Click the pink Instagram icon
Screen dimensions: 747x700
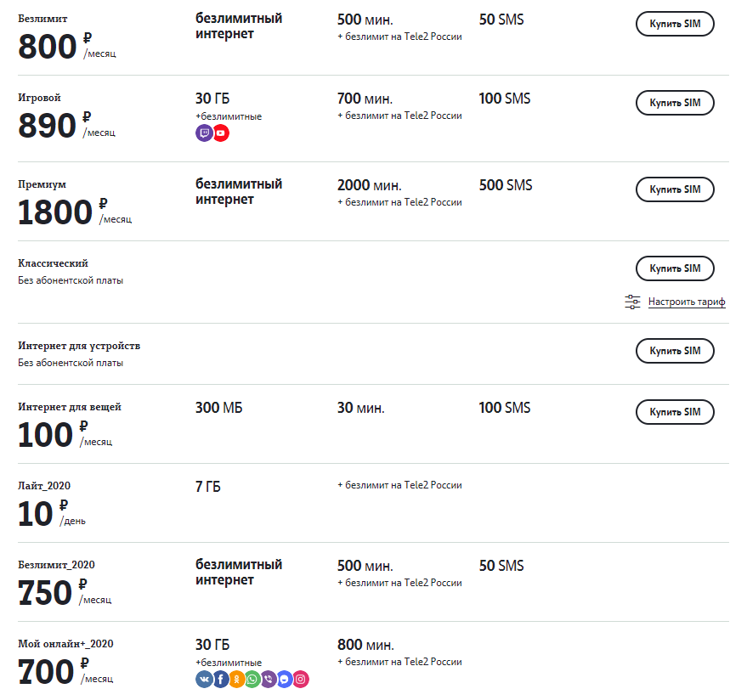(x=301, y=679)
